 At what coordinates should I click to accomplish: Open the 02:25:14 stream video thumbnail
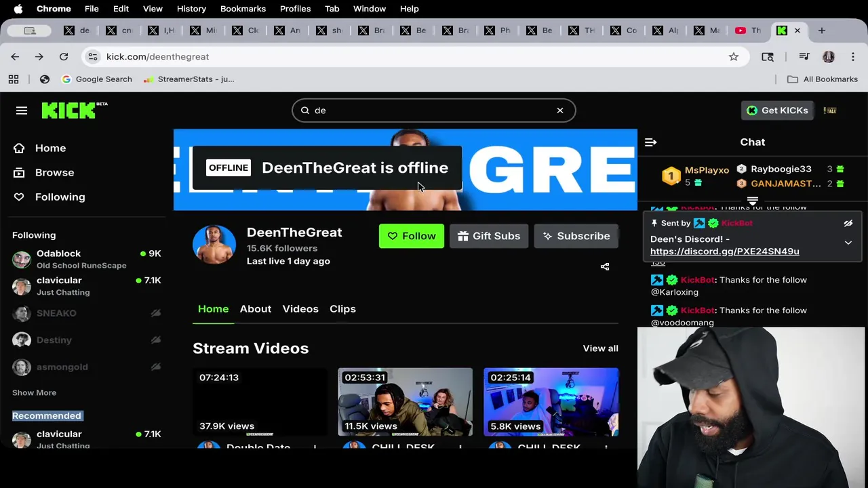click(x=551, y=402)
